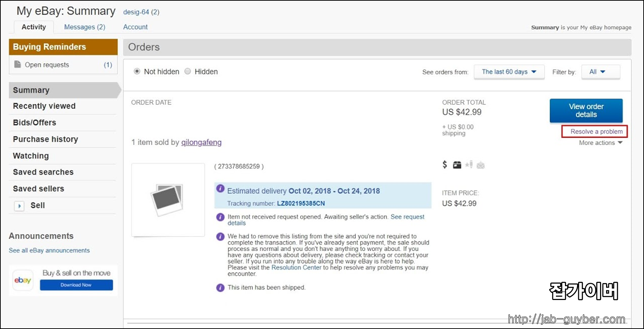The height and width of the screenshot is (329, 644).
Task: Switch to the Activity tab
Action: click(34, 27)
